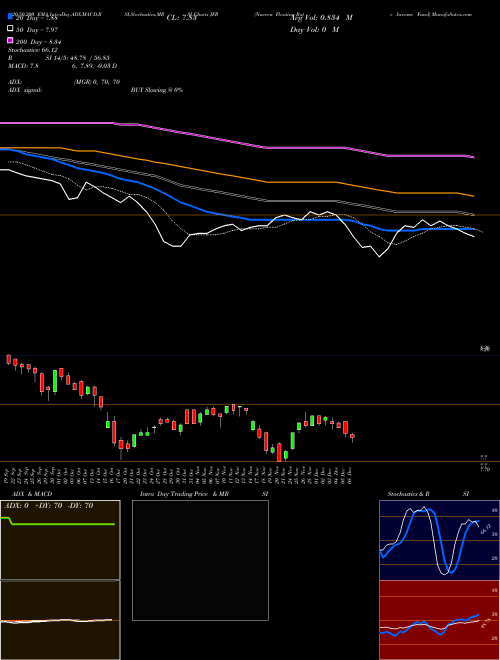Click the empty intraday price chart box
This screenshot has height=660, width=500.
[200, 560]
